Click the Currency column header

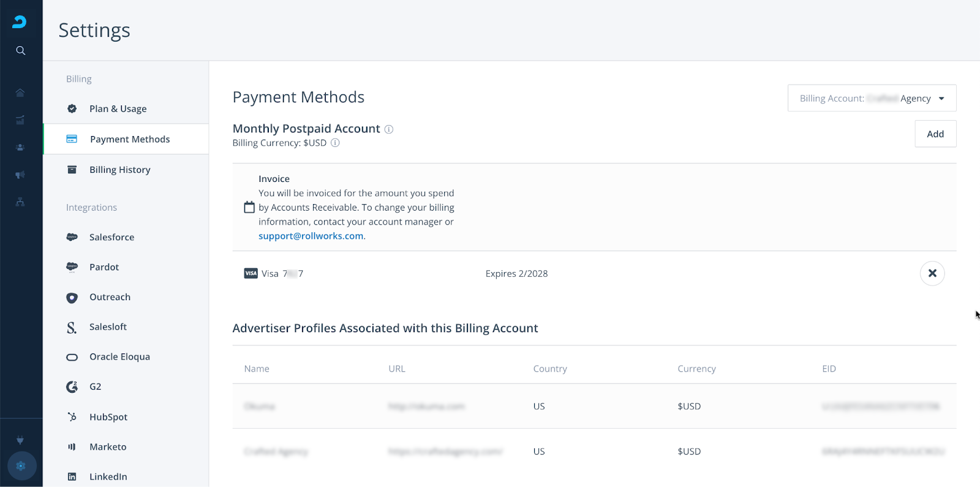pyautogui.click(x=696, y=369)
